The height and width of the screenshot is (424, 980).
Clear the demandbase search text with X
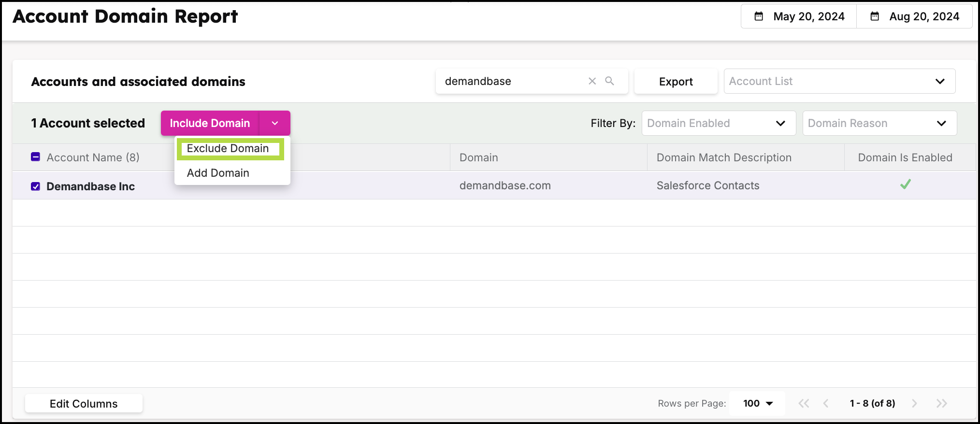pos(592,81)
